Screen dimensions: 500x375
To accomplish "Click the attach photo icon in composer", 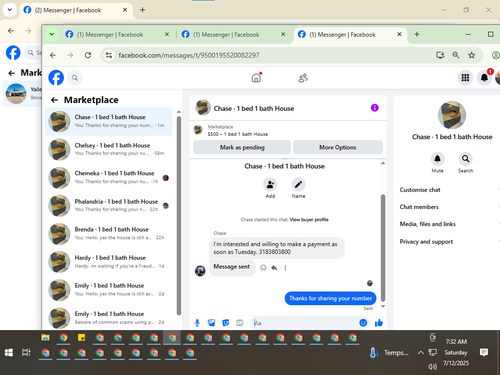I will coord(211,323).
